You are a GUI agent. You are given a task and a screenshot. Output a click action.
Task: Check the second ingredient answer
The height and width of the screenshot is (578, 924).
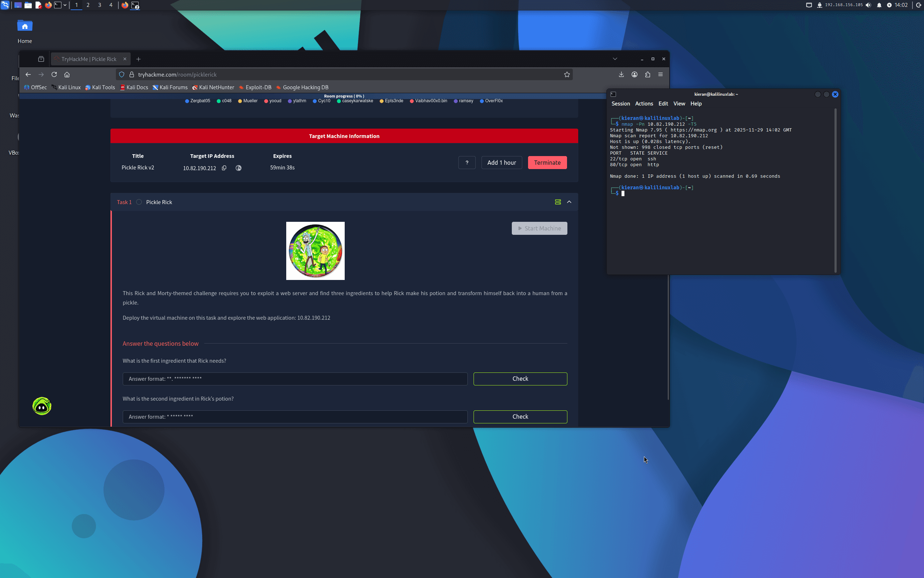click(x=520, y=417)
